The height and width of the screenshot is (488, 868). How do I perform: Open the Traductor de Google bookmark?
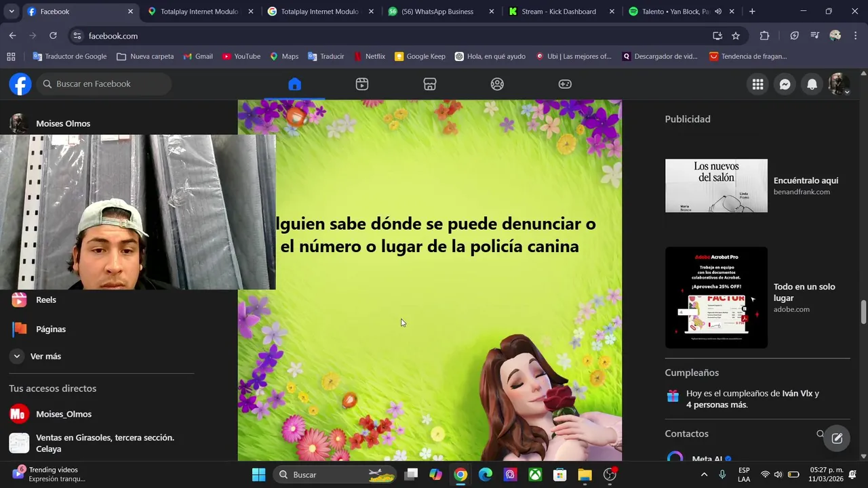point(70,56)
